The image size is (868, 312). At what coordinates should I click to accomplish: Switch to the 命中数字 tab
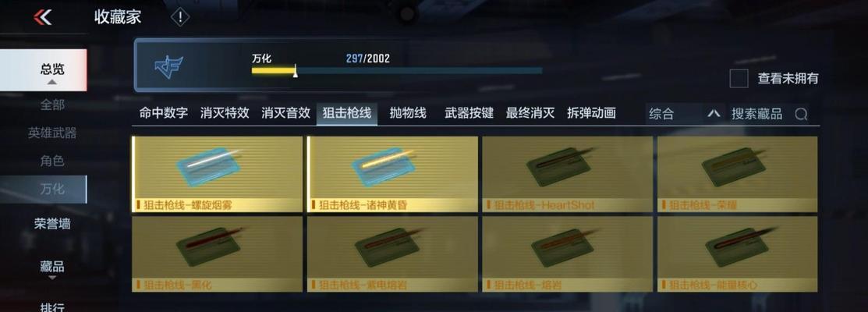click(x=163, y=113)
